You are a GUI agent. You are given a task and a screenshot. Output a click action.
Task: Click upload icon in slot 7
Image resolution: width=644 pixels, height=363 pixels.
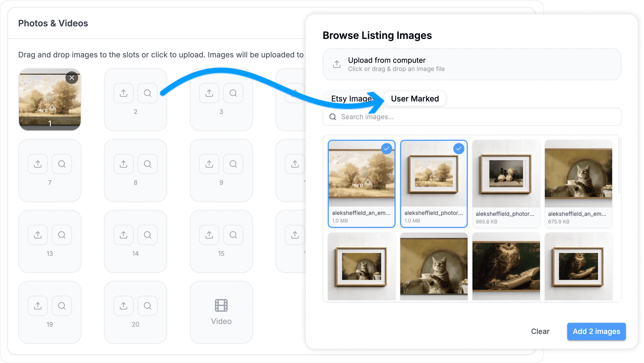pyautogui.click(x=38, y=164)
